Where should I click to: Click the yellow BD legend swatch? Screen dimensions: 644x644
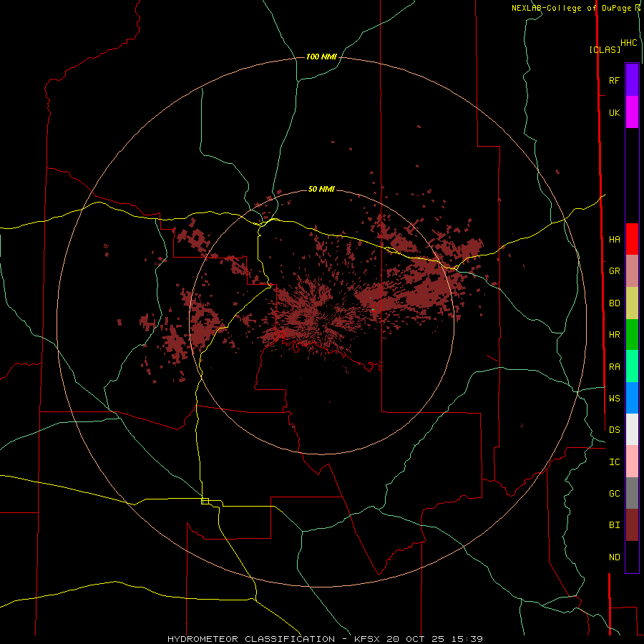tap(632, 303)
